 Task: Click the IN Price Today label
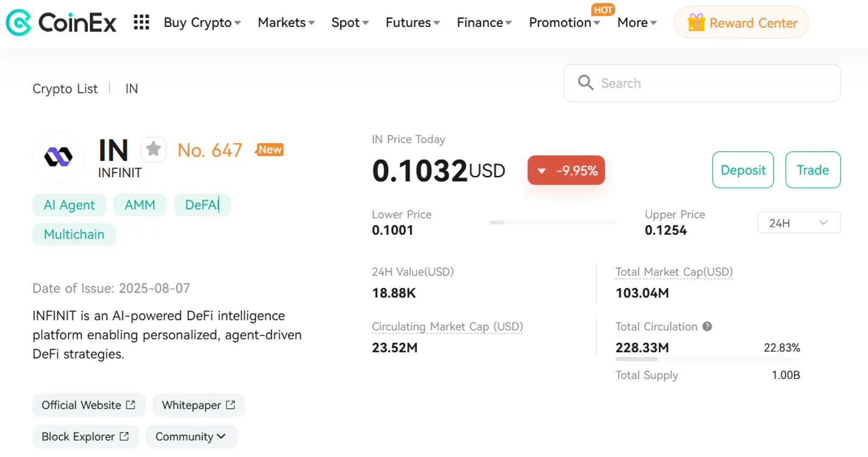409,139
